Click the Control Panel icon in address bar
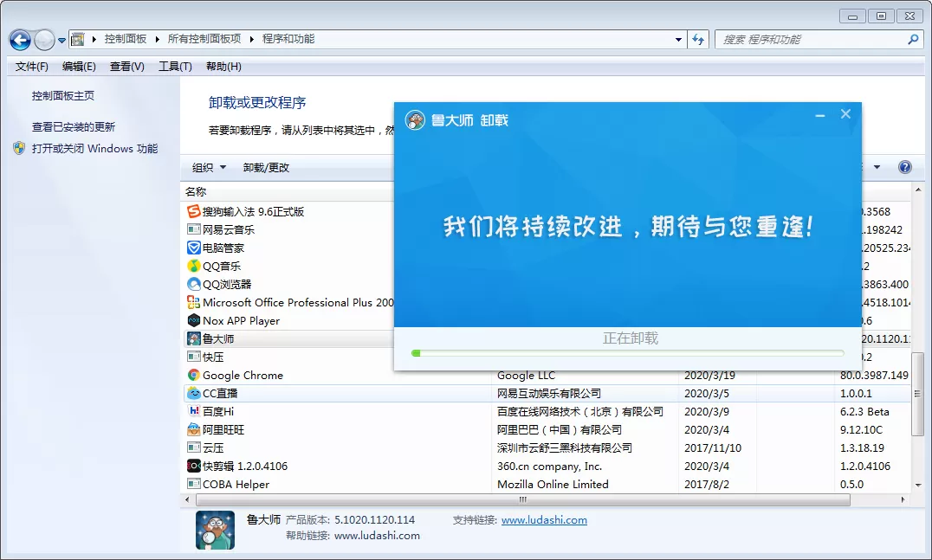This screenshot has height=560, width=932. coord(77,39)
